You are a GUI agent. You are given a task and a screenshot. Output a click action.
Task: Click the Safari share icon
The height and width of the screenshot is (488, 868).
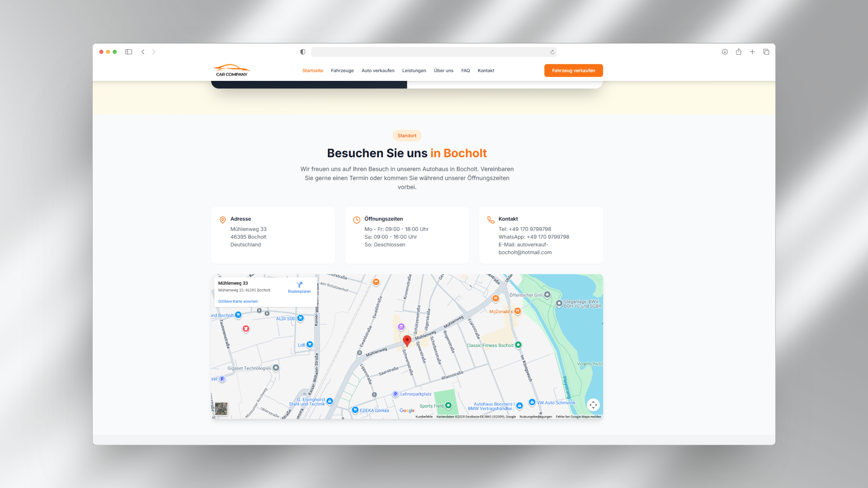[x=738, y=52]
